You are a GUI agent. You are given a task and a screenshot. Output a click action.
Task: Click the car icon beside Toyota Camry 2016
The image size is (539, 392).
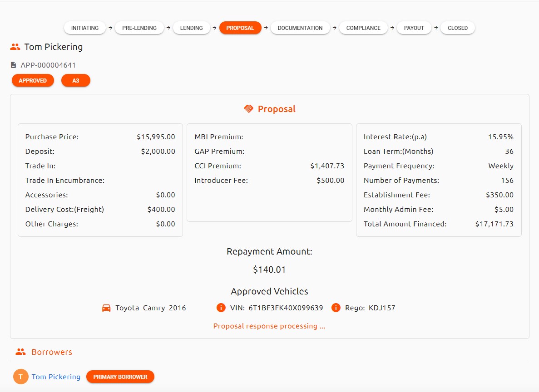coord(106,308)
